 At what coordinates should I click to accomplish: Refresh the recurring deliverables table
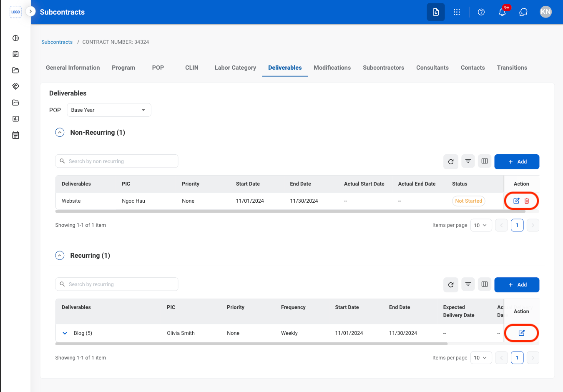pos(451,285)
